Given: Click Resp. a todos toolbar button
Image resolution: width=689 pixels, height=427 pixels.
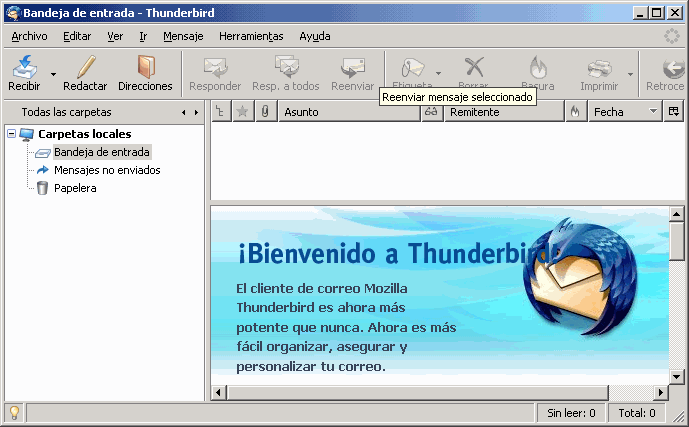Looking at the screenshot, I should pyautogui.click(x=286, y=73).
